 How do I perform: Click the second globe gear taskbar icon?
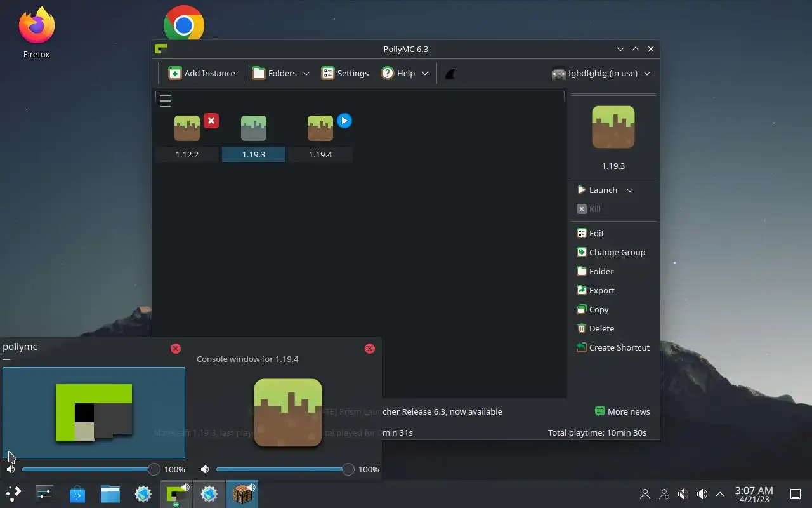tap(209, 493)
